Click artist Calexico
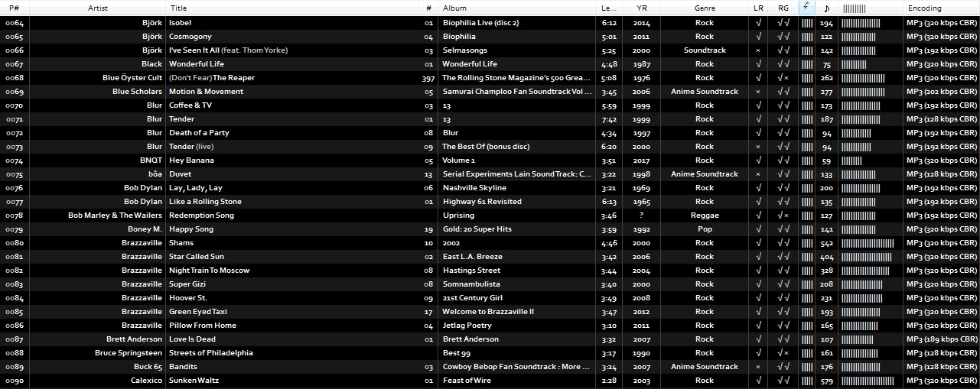The height and width of the screenshot is (389, 980). [146, 381]
